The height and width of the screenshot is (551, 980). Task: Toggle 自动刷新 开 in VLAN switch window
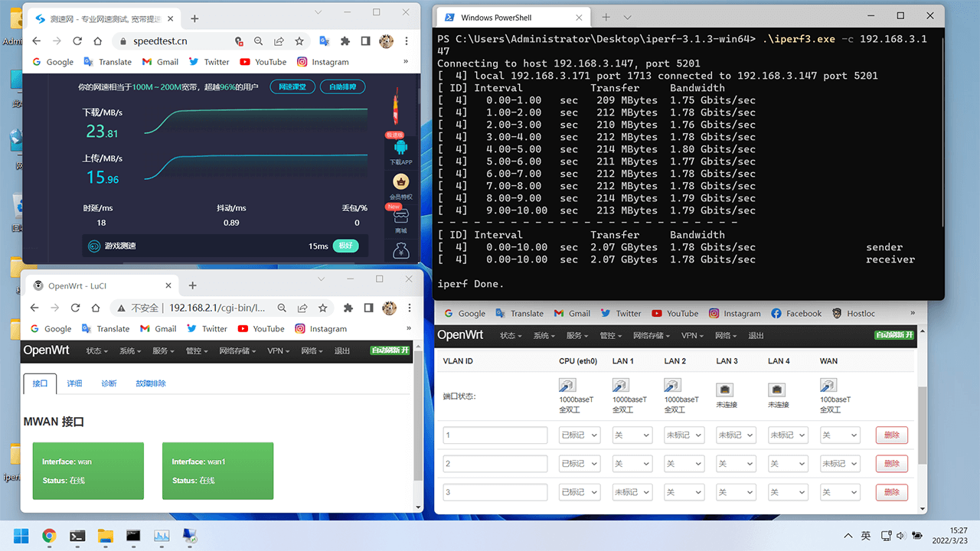click(894, 335)
